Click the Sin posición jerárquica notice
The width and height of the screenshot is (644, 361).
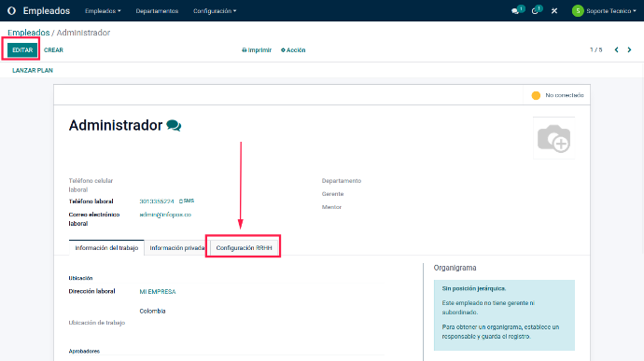click(x=473, y=288)
